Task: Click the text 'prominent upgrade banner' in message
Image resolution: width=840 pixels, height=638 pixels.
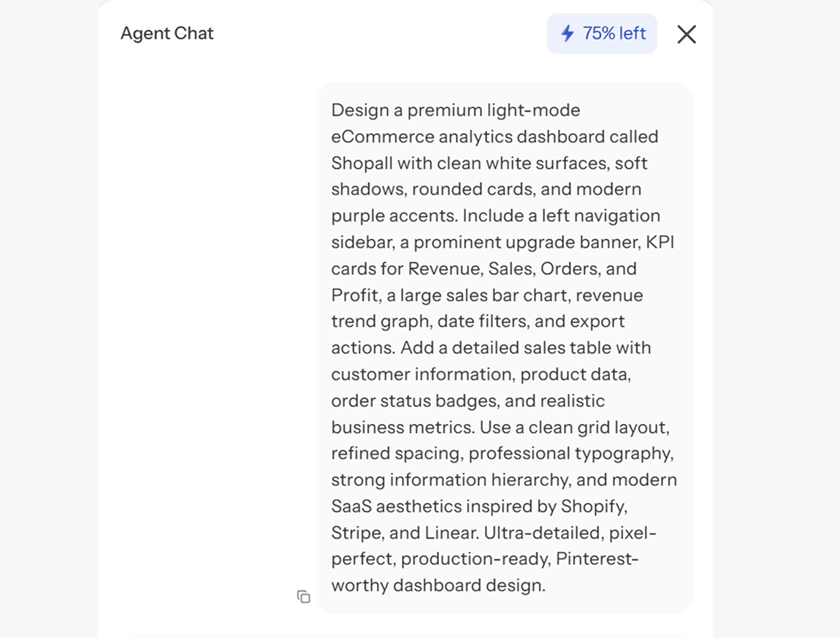Action: 526,242
